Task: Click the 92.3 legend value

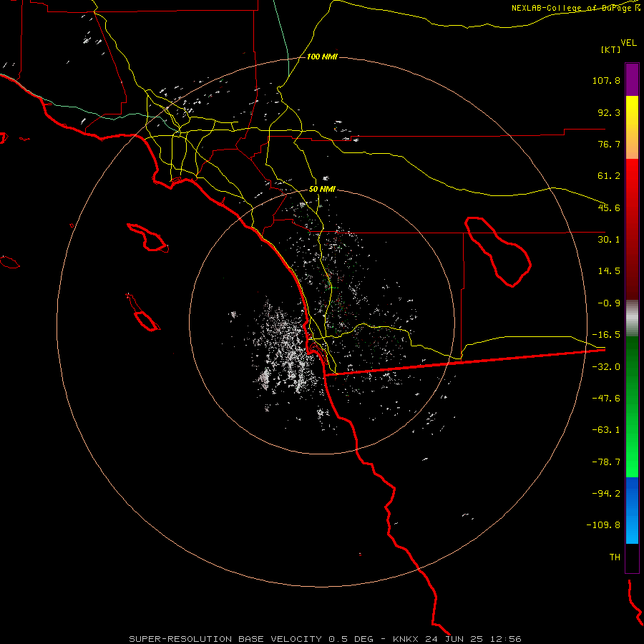Action: (x=609, y=112)
